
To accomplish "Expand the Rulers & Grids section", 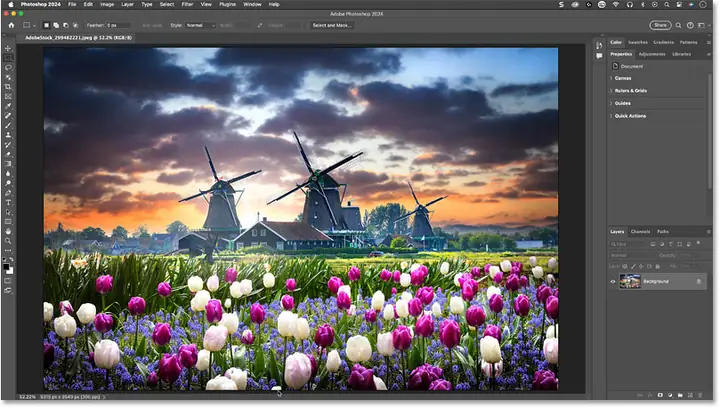I will pyautogui.click(x=628, y=91).
